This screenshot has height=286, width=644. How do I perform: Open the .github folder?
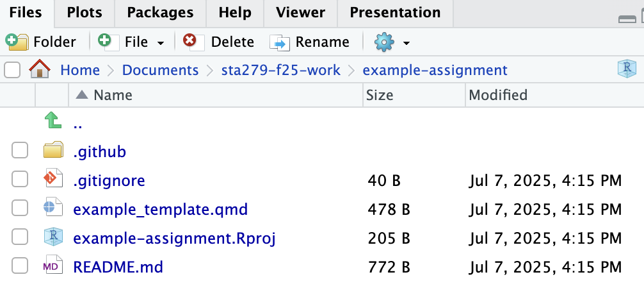point(99,152)
